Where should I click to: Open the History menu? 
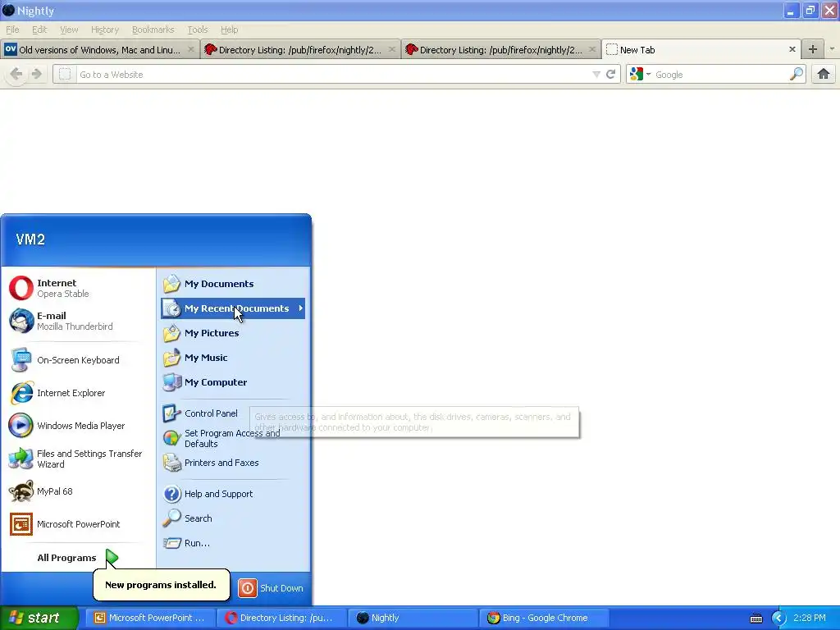pyautogui.click(x=104, y=30)
